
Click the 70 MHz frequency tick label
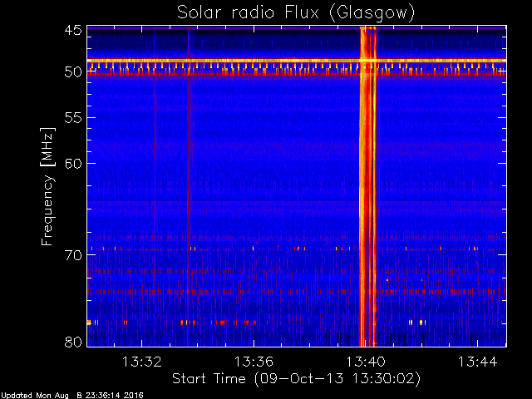click(x=73, y=255)
